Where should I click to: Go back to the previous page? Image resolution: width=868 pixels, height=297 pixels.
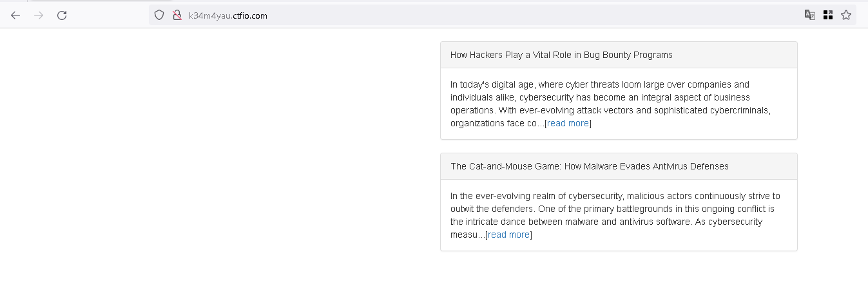pos(15,15)
